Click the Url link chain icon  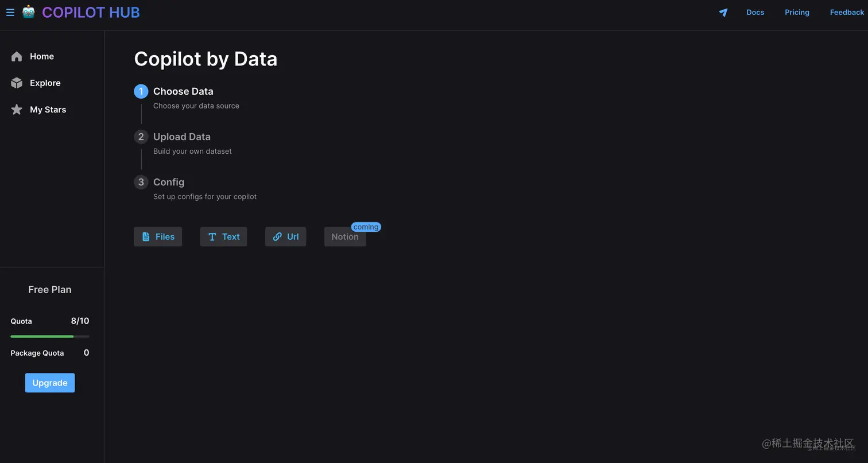click(277, 237)
